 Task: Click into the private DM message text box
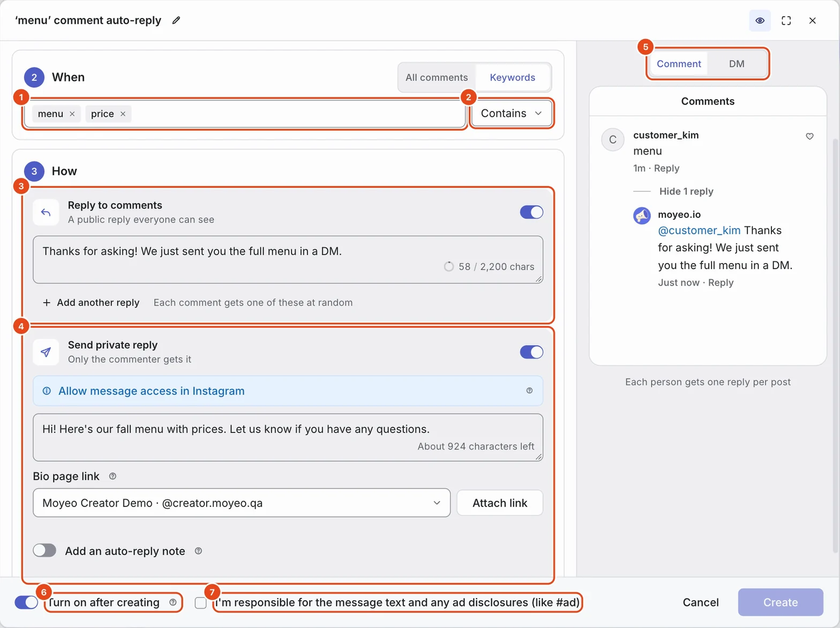tap(288, 437)
